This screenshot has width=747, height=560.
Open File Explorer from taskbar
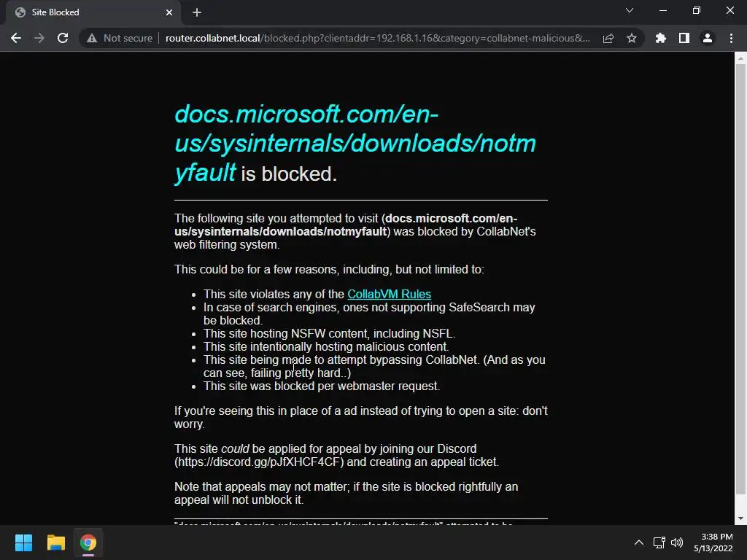(x=55, y=542)
